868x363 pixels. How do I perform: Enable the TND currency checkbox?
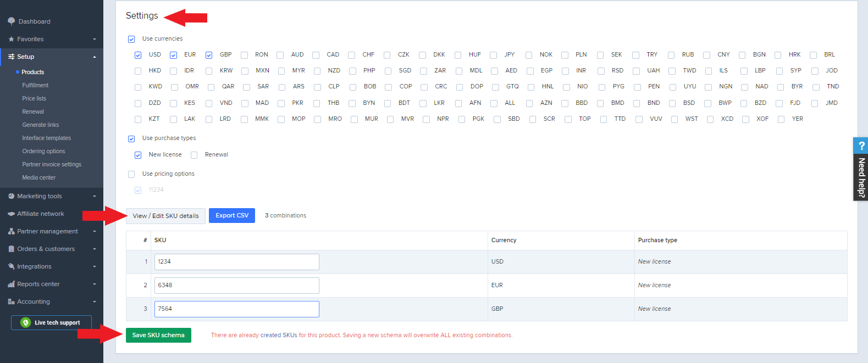816,87
